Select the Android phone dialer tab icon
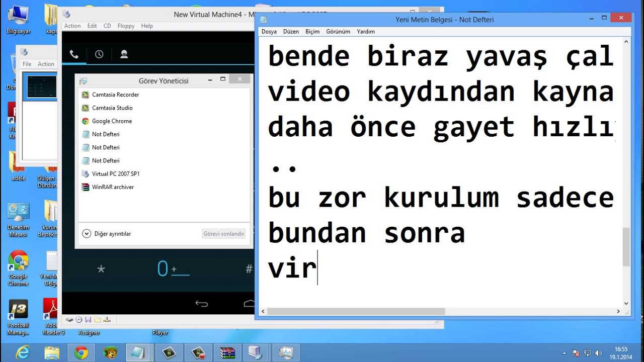644x362 pixels. [x=74, y=54]
